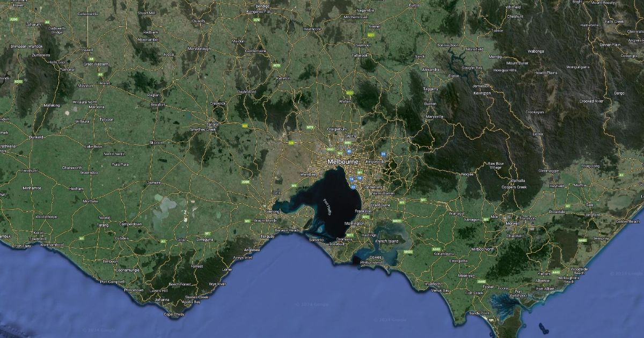The height and width of the screenshot is (338, 644).
Task: Click the Warrnambool town label
Action: pos(52,245)
